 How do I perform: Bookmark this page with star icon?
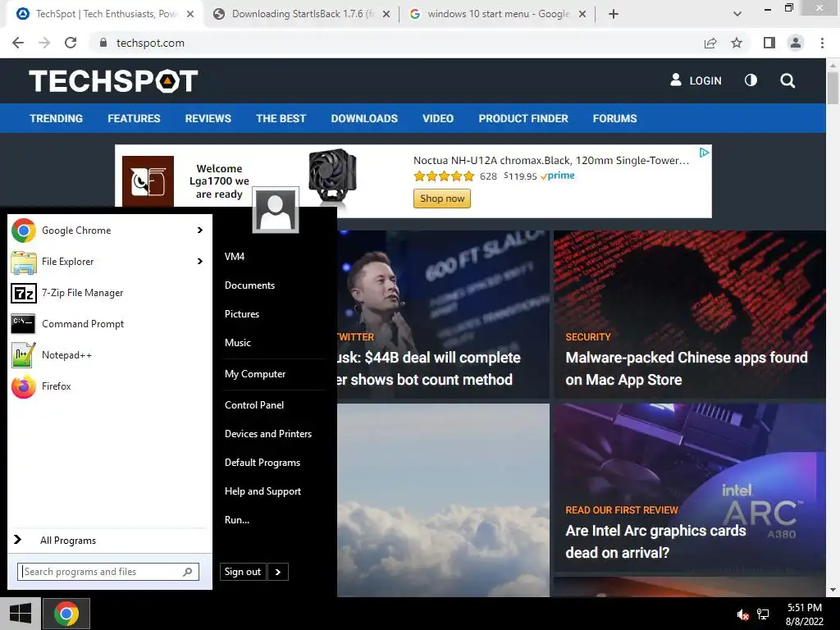click(737, 43)
